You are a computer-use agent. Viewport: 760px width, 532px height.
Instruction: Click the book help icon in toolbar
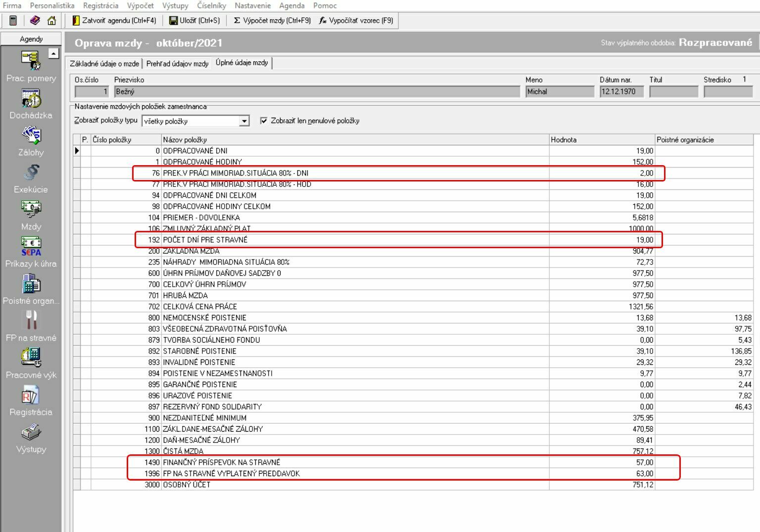pos(35,21)
